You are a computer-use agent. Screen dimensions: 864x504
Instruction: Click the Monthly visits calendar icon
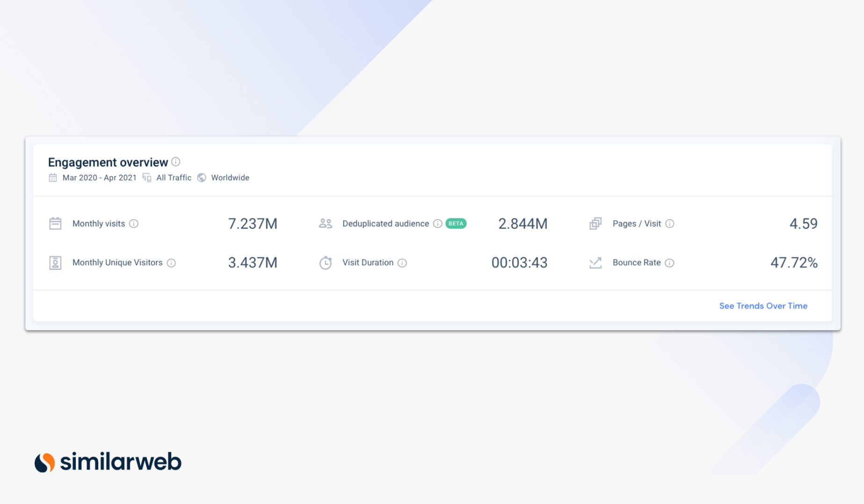point(55,223)
